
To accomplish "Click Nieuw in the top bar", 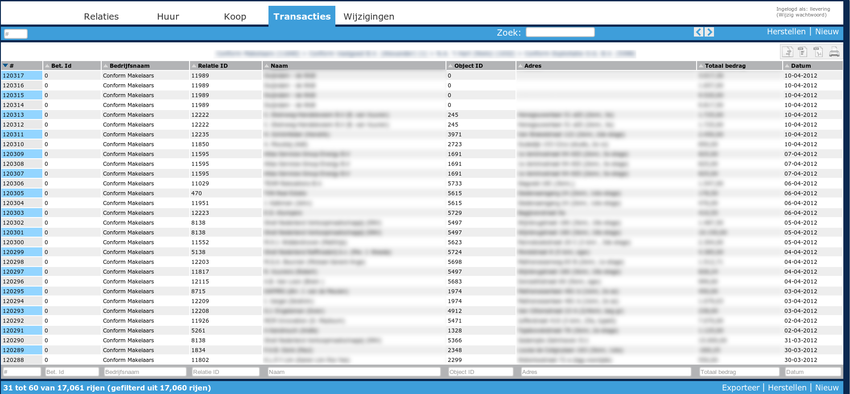I will coord(827,32).
